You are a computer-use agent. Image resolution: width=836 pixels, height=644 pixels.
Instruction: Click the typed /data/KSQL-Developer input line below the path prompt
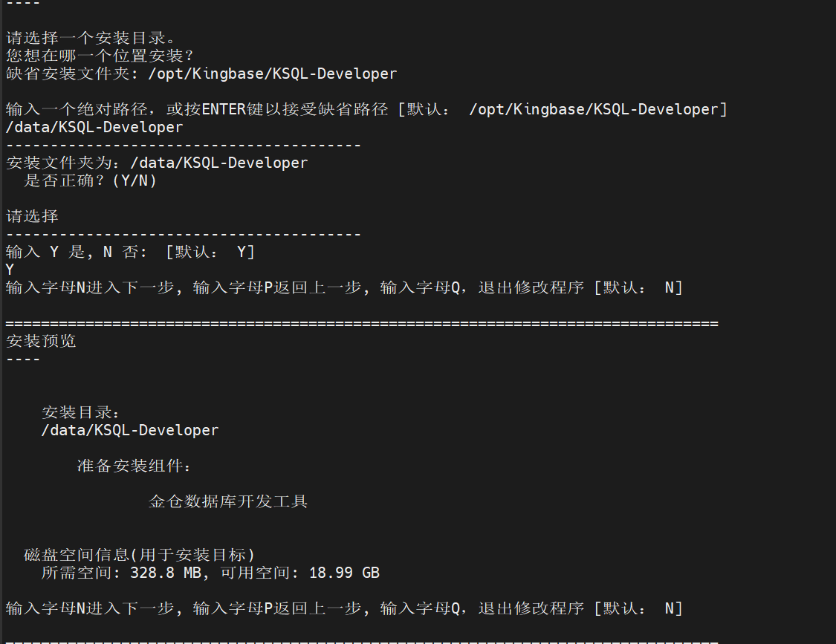click(x=94, y=127)
